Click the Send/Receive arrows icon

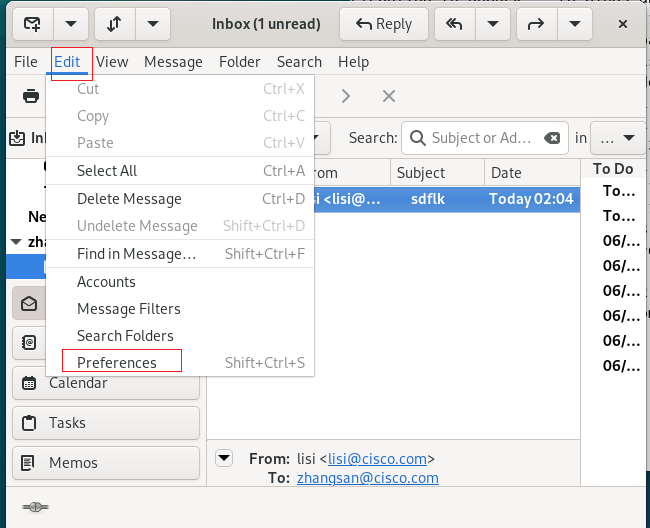point(114,24)
